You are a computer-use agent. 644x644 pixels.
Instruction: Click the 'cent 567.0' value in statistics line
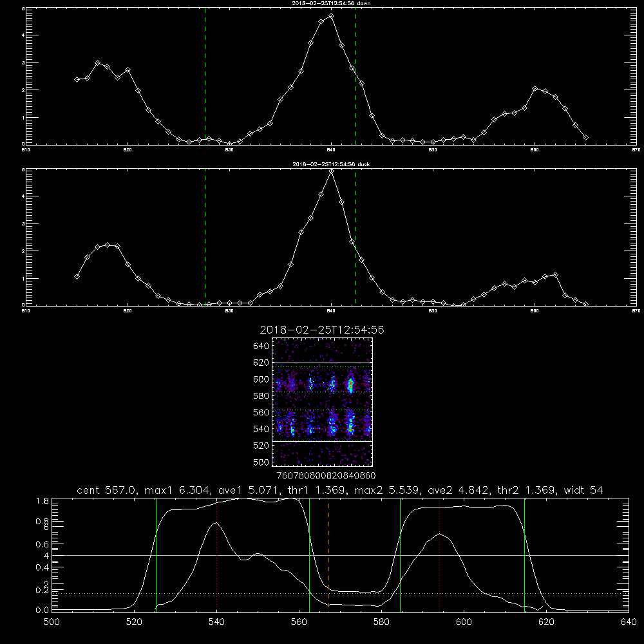107,490
